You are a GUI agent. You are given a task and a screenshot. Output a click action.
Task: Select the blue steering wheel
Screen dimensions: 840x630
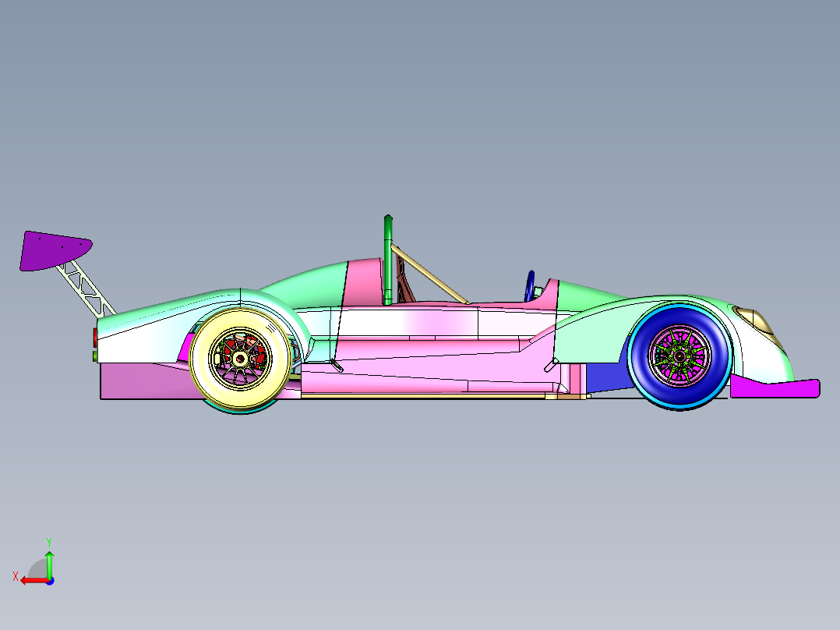click(x=530, y=286)
